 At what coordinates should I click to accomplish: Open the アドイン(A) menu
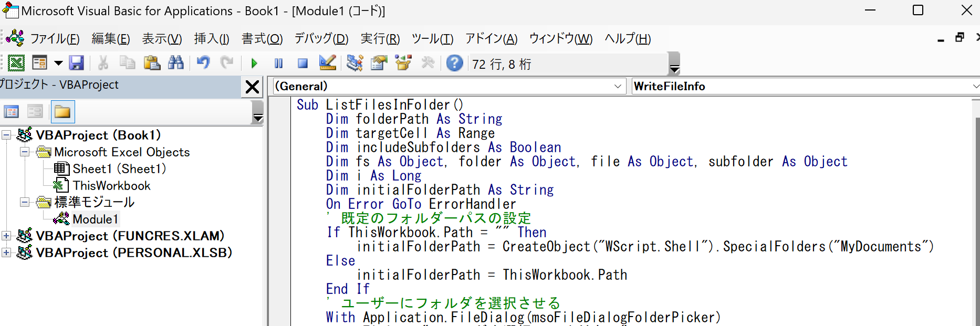click(492, 39)
